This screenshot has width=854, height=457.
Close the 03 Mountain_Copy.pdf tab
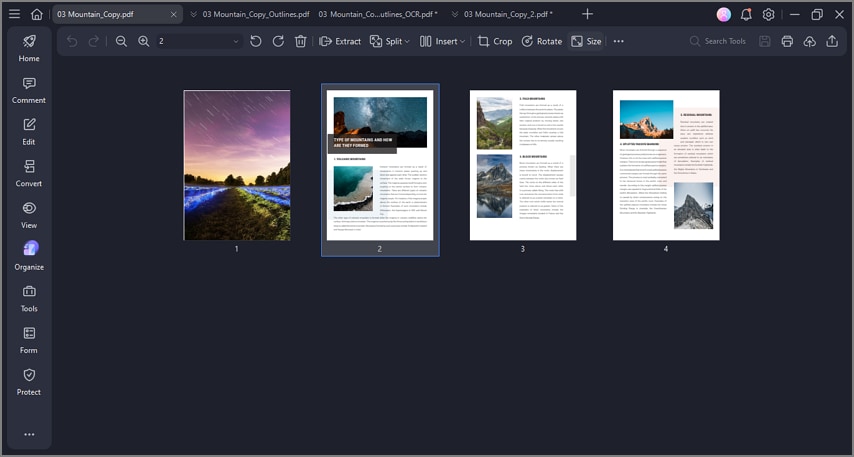click(x=173, y=15)
